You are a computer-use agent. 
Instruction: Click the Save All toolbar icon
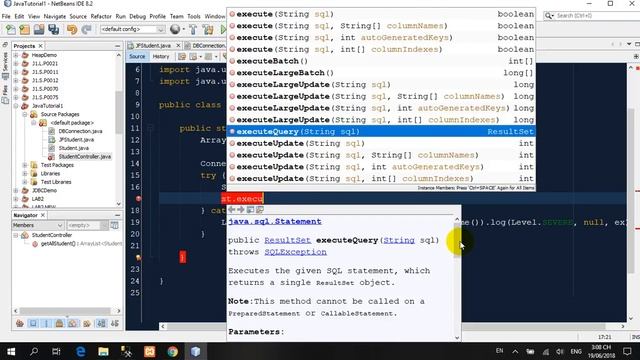[x=53, y=29]
